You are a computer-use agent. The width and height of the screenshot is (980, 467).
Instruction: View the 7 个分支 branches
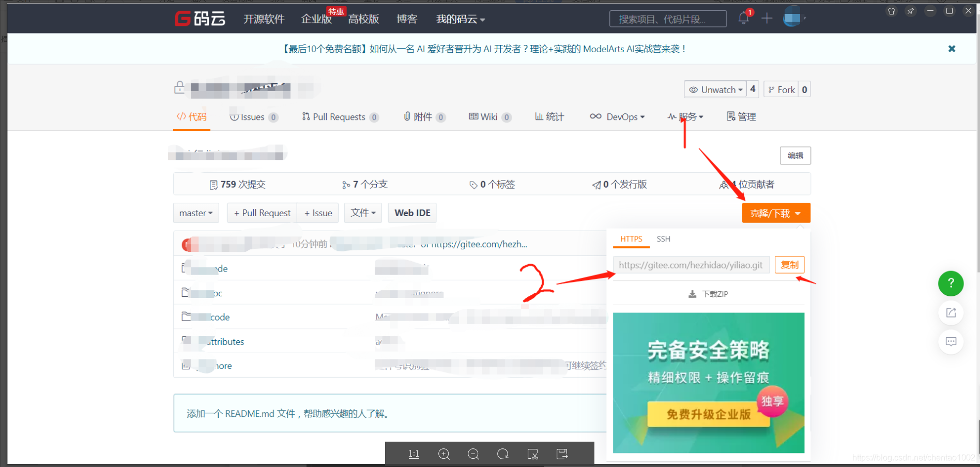tap(364, 185)
